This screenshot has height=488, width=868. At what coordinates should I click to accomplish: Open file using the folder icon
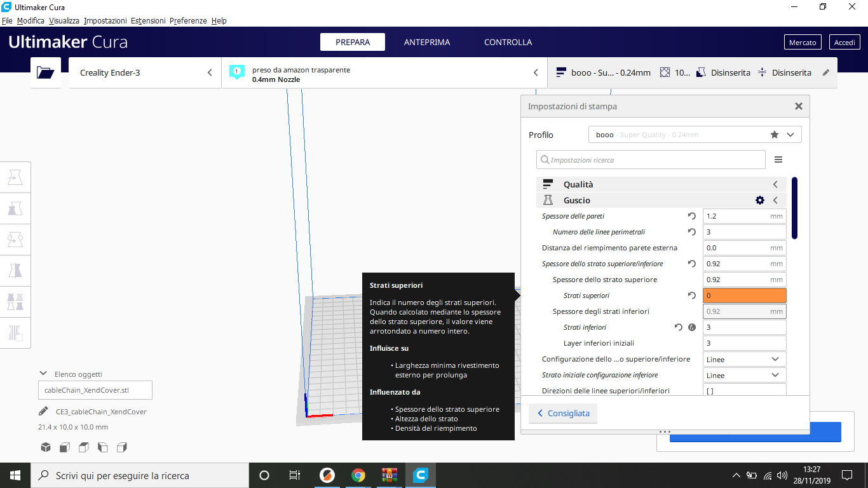point(46,72)
